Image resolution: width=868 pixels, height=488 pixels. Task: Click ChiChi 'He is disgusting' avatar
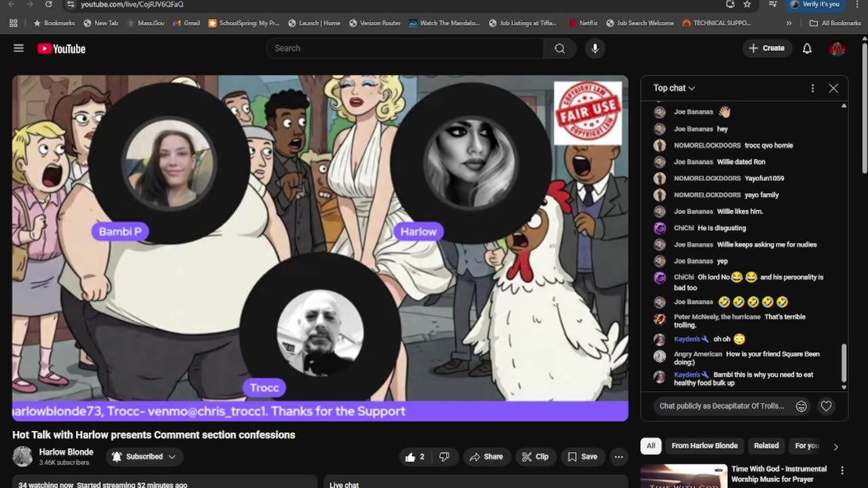pos(659,228)
